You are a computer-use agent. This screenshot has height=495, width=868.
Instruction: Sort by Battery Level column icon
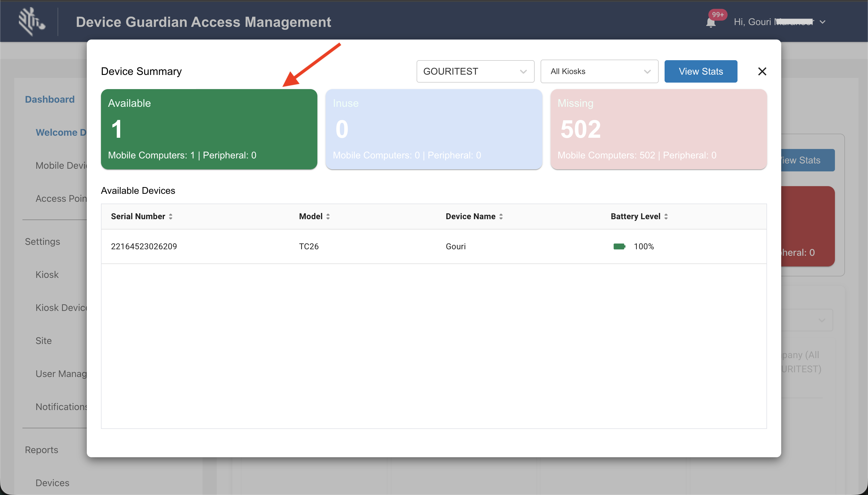click(666, 217)
